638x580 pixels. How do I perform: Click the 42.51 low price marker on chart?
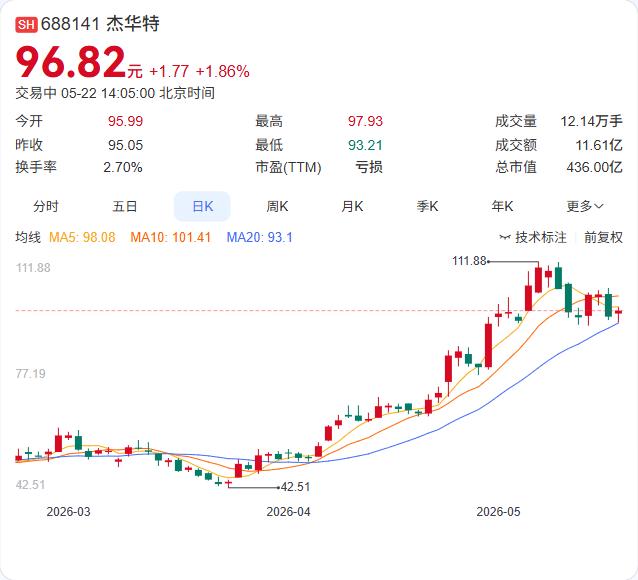click(295, 487)
